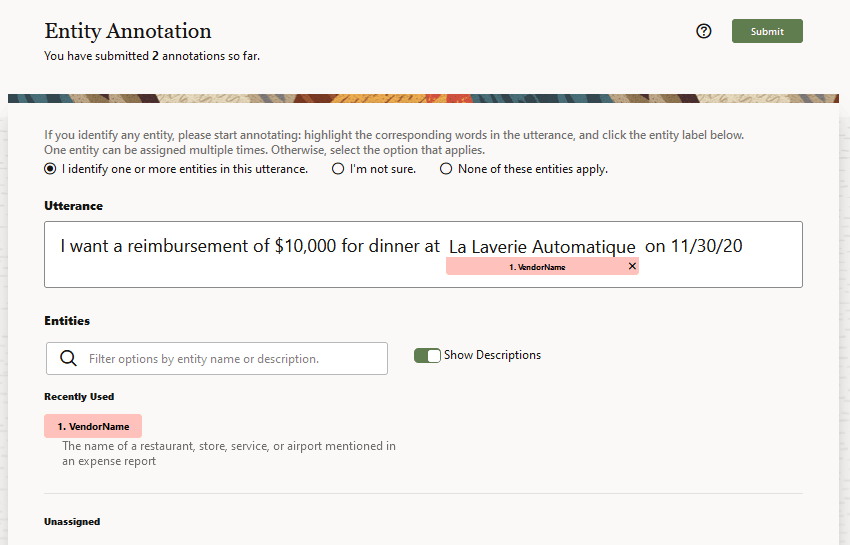850x545 pixels.
Task: Choose the "I'm not sure" option
Action: pyautogui.click(x=338, y=169)
